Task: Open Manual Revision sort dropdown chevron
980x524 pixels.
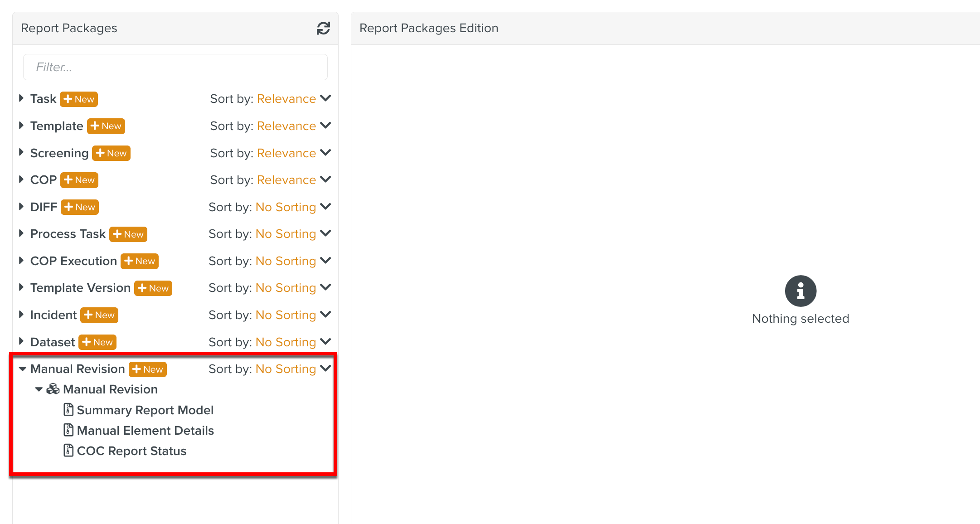Action: pyautogui.click(x=325, y=369)
